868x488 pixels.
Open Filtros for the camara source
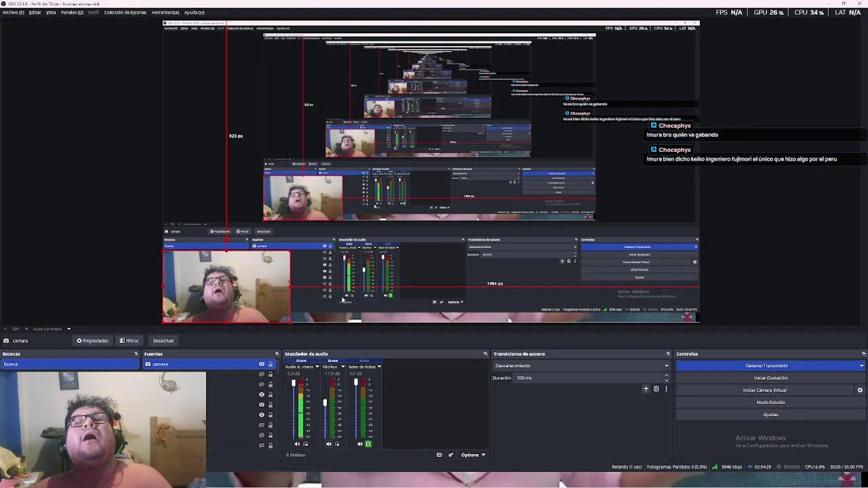pyautogui.click(x=130, y=340)
